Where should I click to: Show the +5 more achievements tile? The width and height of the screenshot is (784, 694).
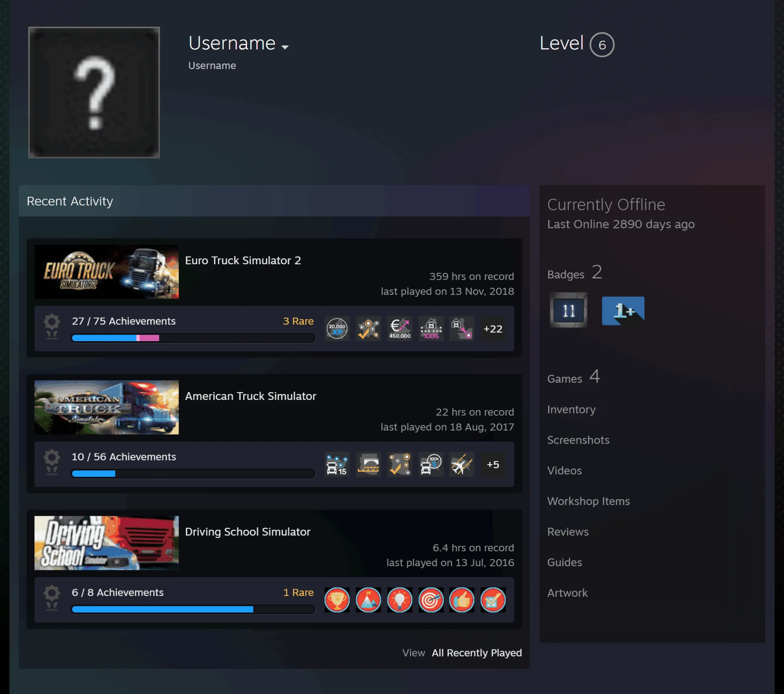point(493,464)
